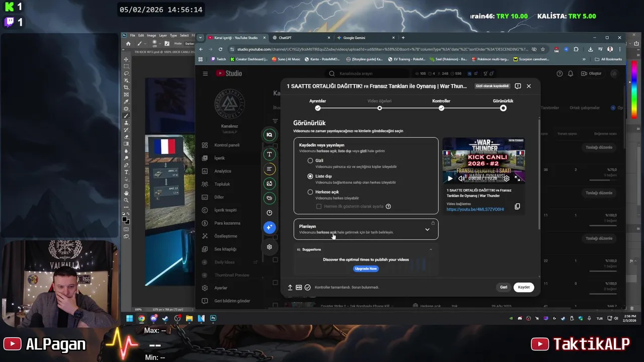Select the Rectangular Marquee tool in Photoshop
Screen dimensions: 644x362
click(x=126, y=66)
